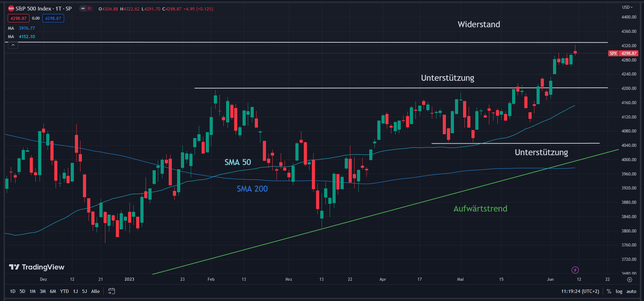Click the blue buy price 4298.87 box

[x=53, y=19]
